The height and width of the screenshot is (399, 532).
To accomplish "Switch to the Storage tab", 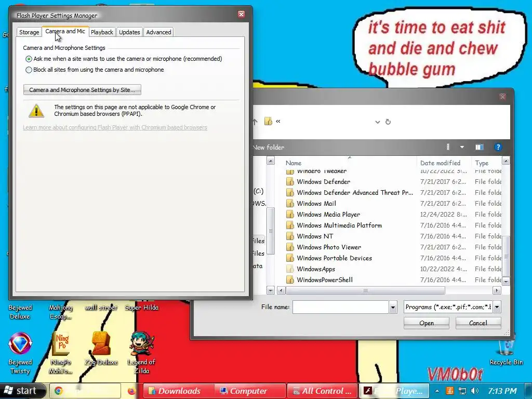I will pos(29,32).
